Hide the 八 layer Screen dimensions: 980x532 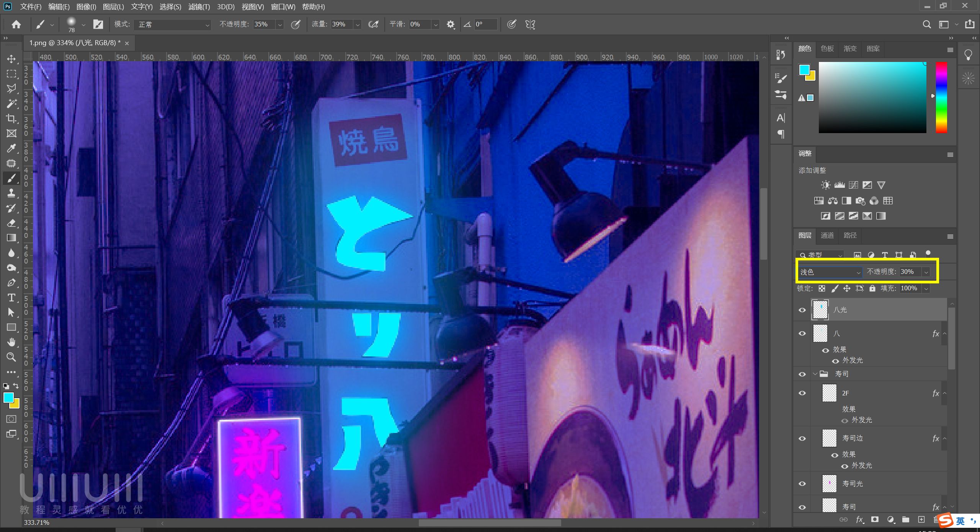coord(802,334)
